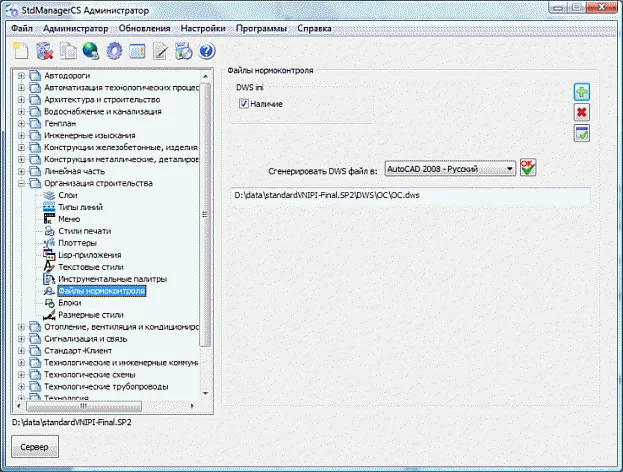
Task: Click the delete toolbar icon with red X
Action: (44, 51)
